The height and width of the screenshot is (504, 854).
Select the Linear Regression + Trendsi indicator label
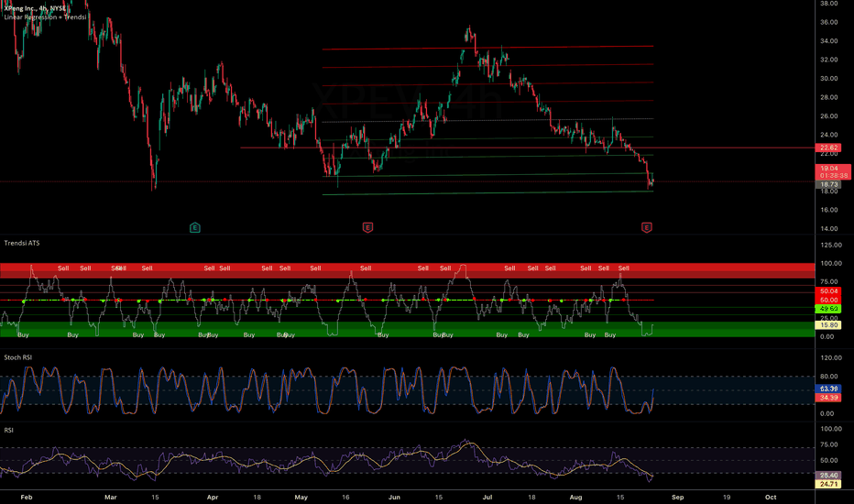click(45, 16)
